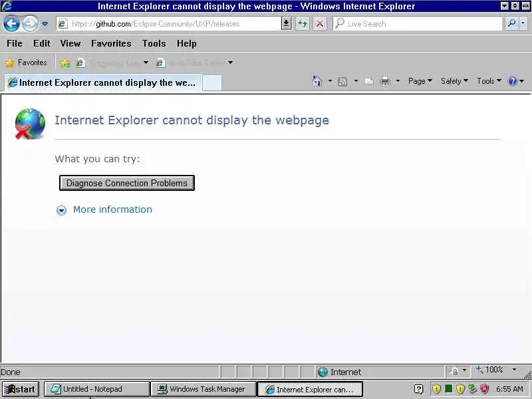Click the Back navigation arrow
This screenshot has width=532, height=399.
pos(11,24)
